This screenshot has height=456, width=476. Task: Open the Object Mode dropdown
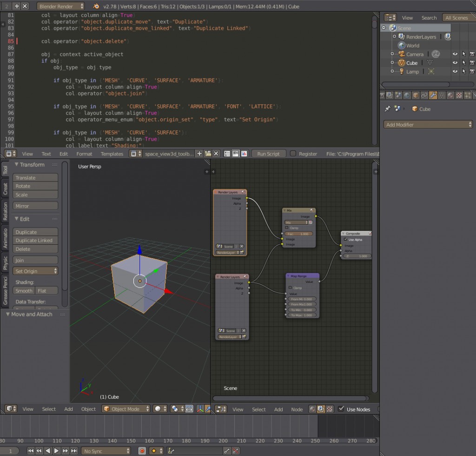point(126,409)
